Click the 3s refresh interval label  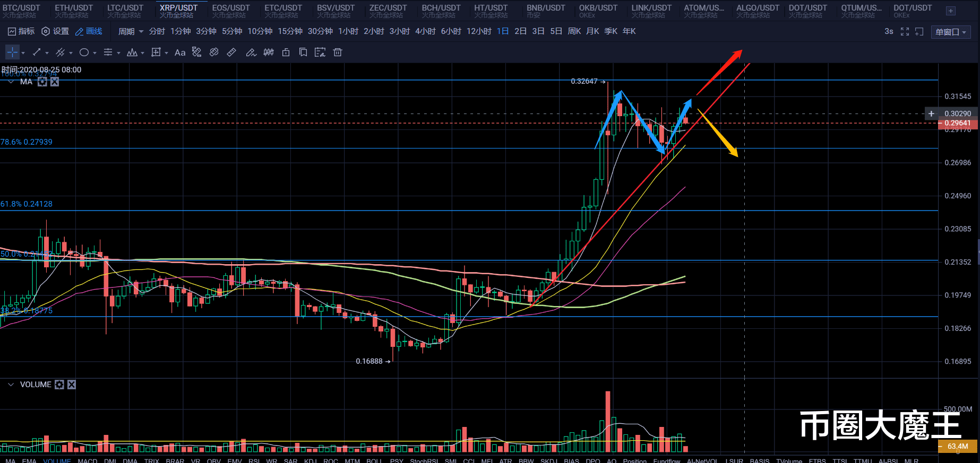889,31
